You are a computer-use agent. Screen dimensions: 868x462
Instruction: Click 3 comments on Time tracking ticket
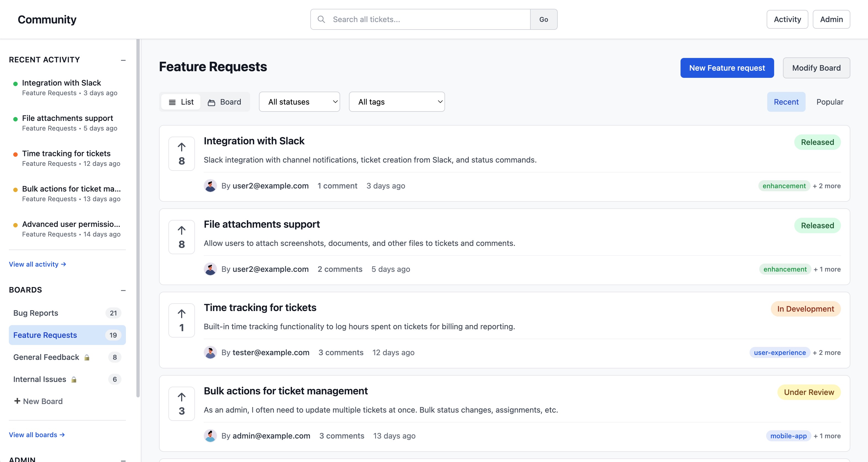341,352
